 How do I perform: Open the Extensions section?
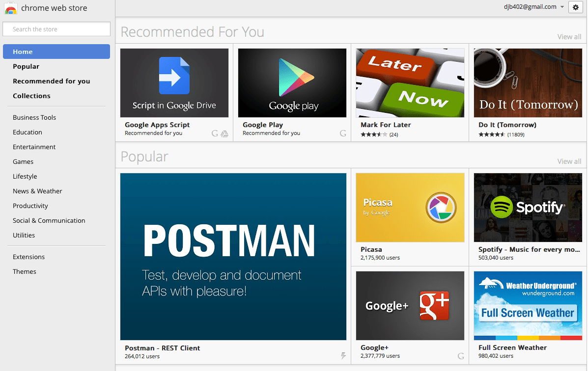tap(28, 257)
